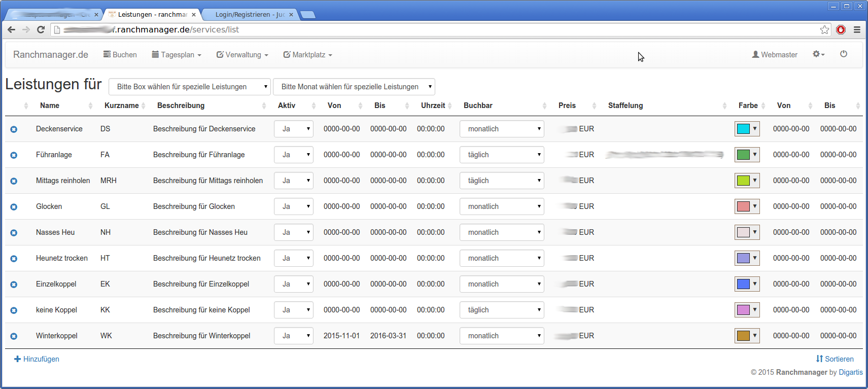Click the row icon next to Winterkoppel
Screen dimensions: 868x389
click(x=14, y=336)
